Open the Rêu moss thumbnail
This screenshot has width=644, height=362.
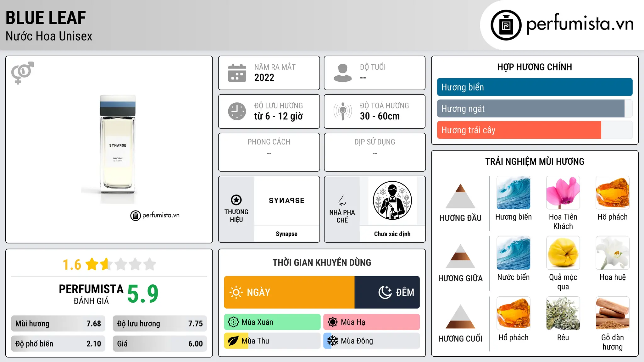pos(563,313)
